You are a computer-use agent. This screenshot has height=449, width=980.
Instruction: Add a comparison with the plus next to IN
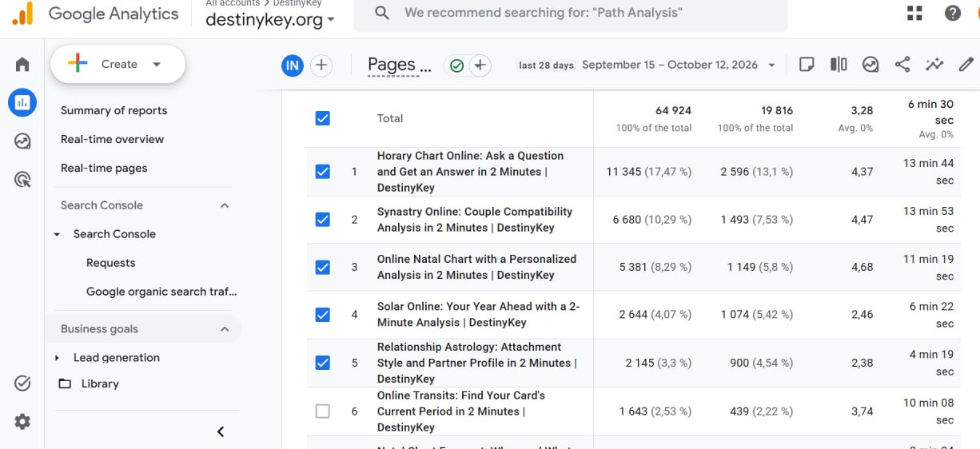(x=321, y=66)
